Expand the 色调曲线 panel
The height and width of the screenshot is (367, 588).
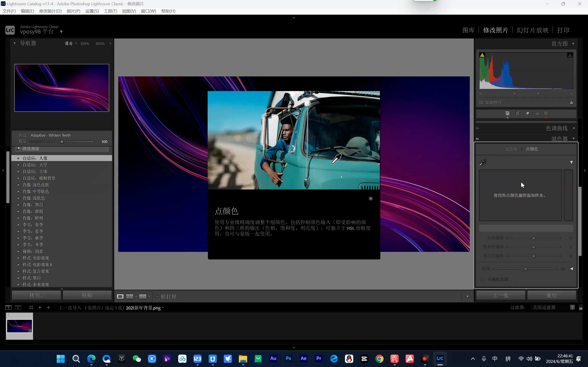coord(574,128)
